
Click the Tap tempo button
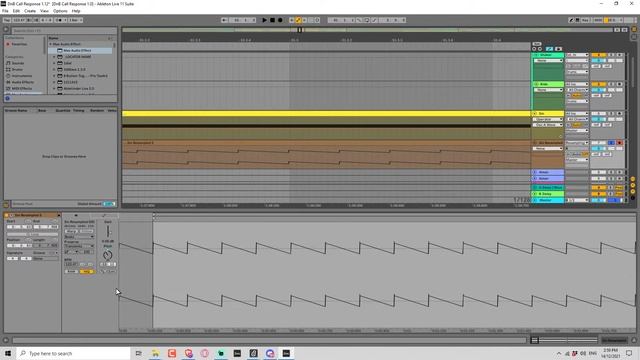click(x=7, y=20)
